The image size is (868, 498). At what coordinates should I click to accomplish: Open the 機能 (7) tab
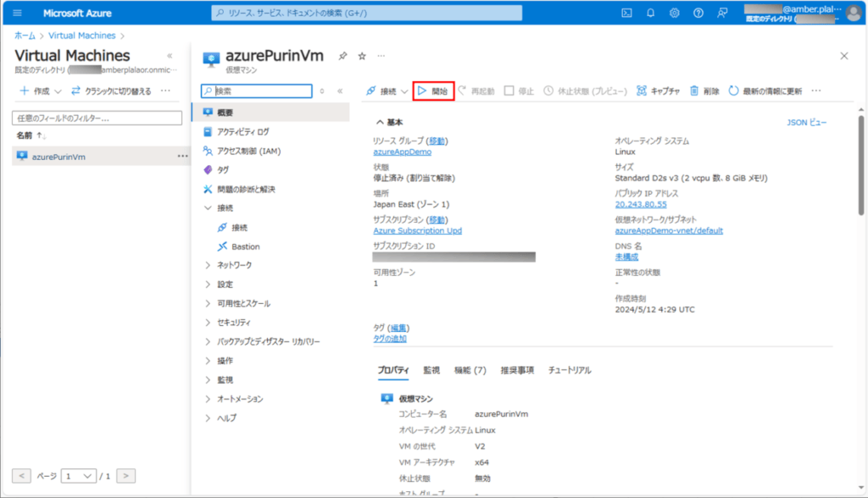click(x=470, y=369)
